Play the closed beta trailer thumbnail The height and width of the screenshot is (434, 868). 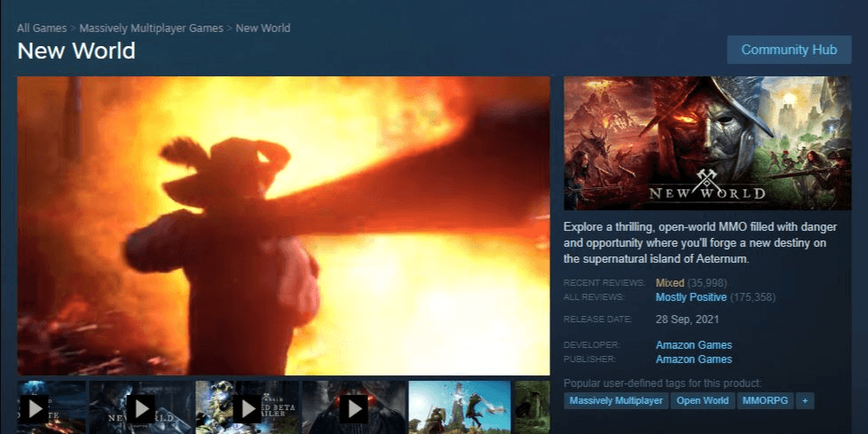click(247, 407)
